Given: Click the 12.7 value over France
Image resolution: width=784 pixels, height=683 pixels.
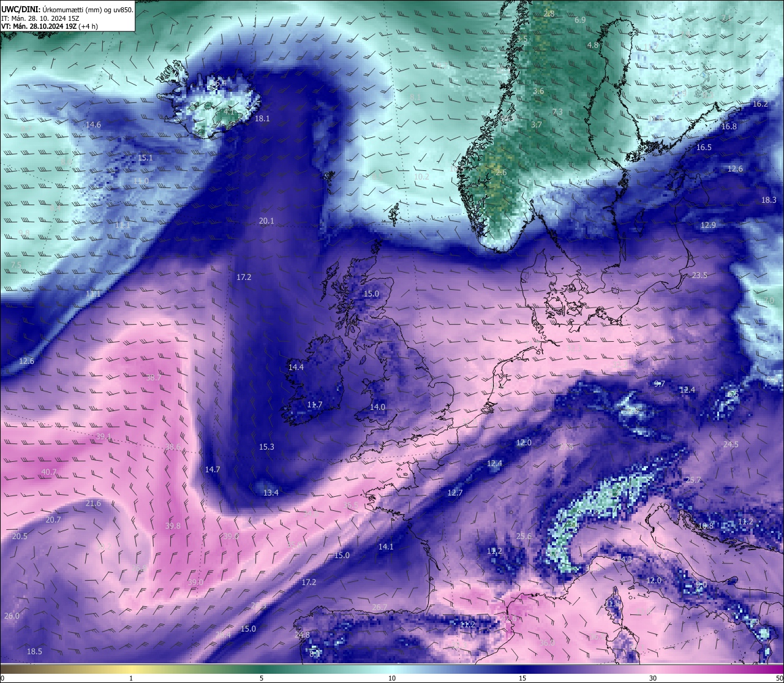Looking at the screenshot, I should pyautogui.click(x=454, y=492).
